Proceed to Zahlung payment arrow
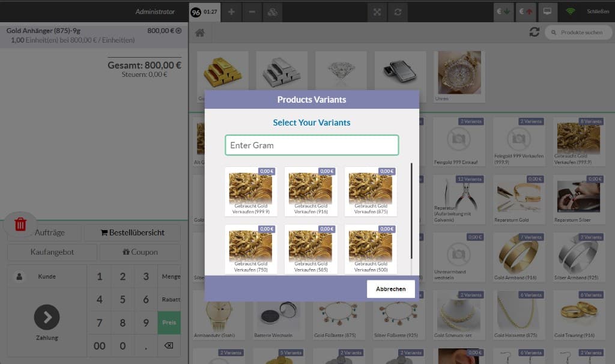The image size is (615, 364). coord(47,317)
